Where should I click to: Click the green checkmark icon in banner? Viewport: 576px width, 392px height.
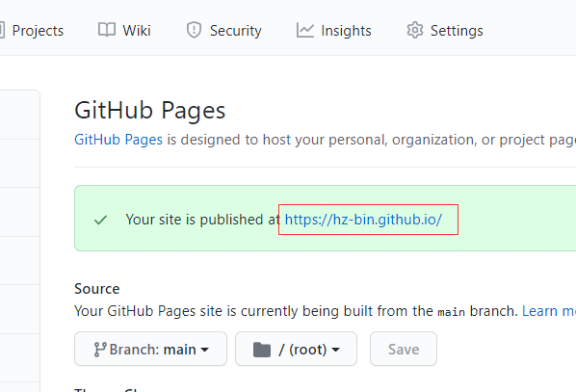point(100,220)
